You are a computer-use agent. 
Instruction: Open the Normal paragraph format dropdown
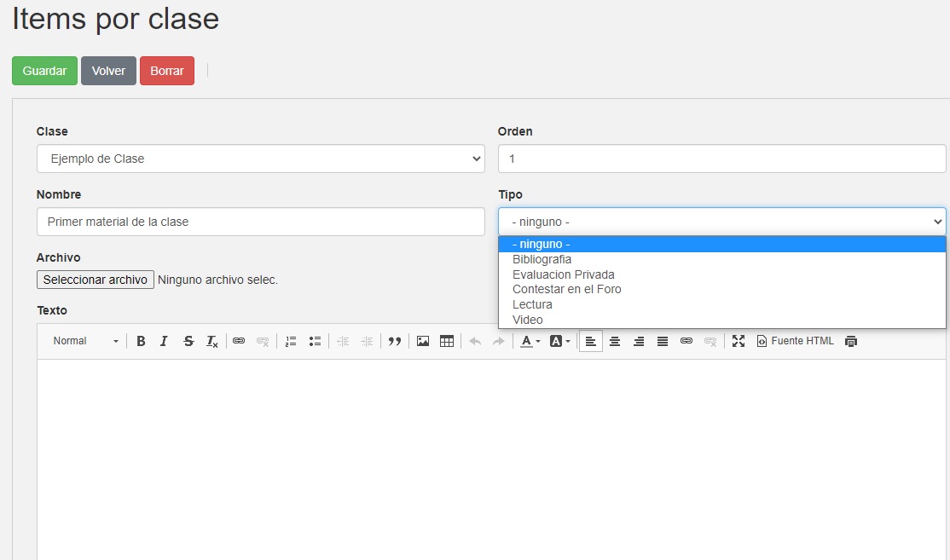(x=85, y=341)
